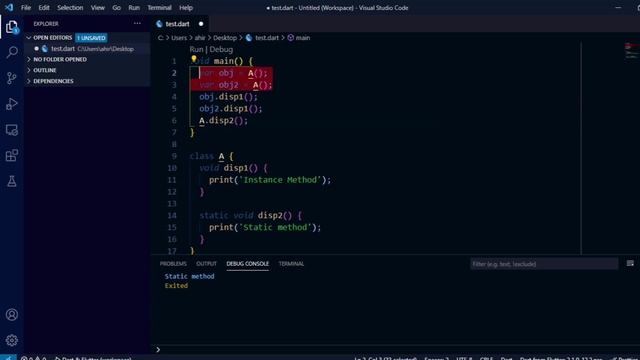Open the Remote Explorer view
The height and width of the screenshot is (360, 640).
tap(12, 130)
